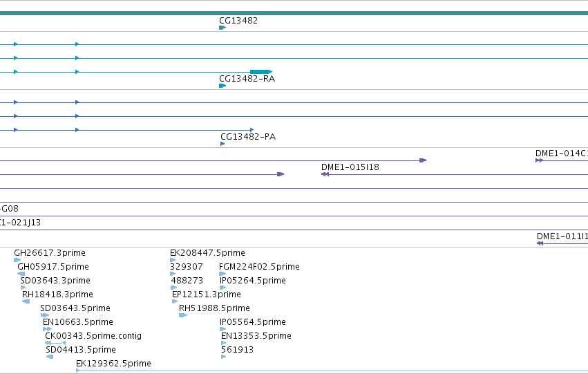
Task: Select the RH51988.5prime EST label
Action: [x=214, y=308]
